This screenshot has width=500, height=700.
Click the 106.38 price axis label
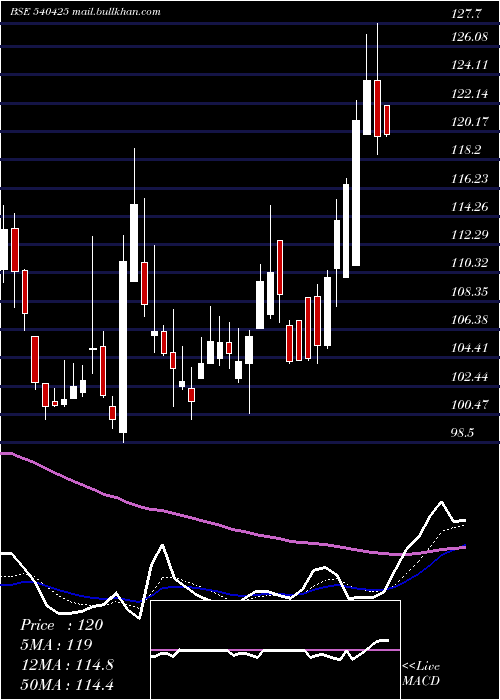point(470,320)
